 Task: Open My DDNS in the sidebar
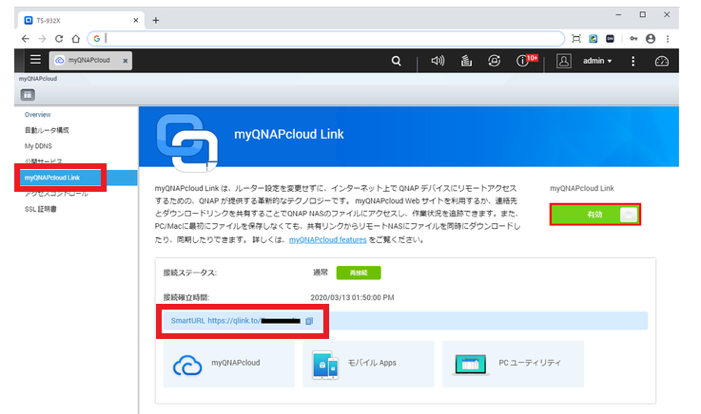38,146
